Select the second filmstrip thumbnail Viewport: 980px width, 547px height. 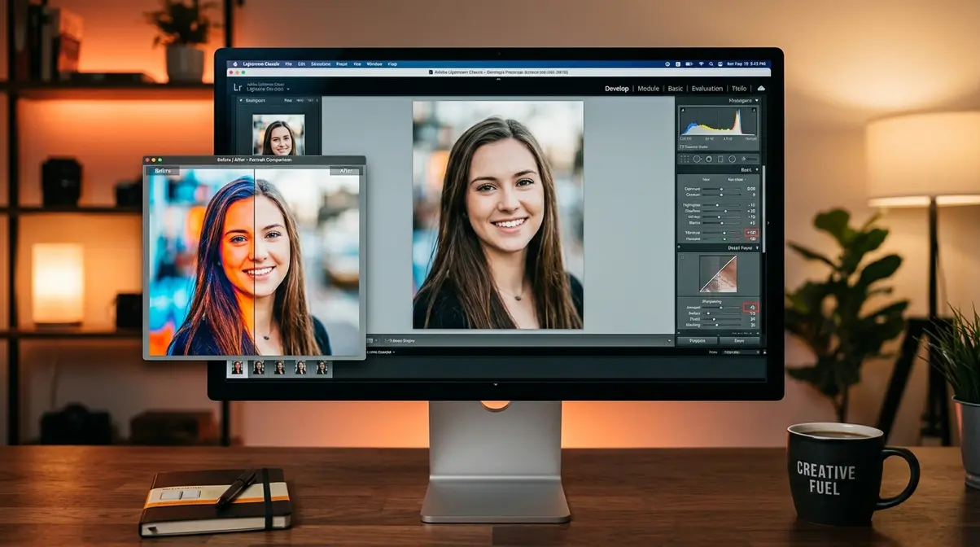(x=259, y=367)
